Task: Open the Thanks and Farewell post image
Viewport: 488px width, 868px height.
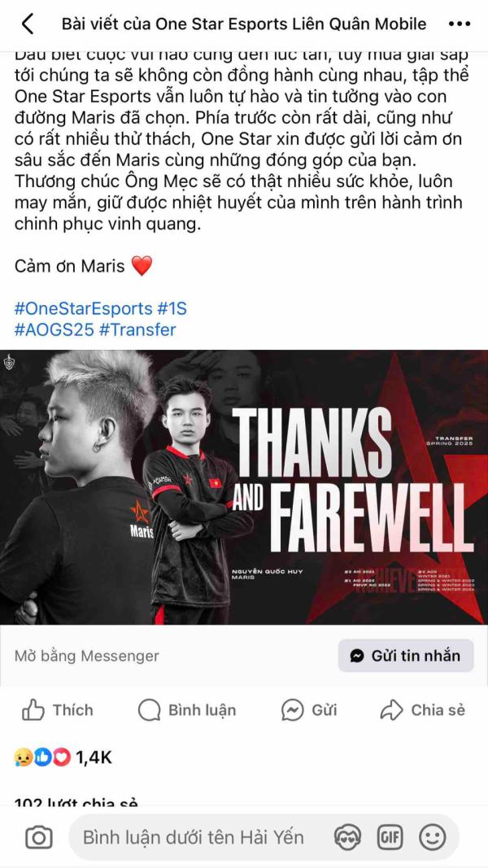Action: tap(244, 487)
